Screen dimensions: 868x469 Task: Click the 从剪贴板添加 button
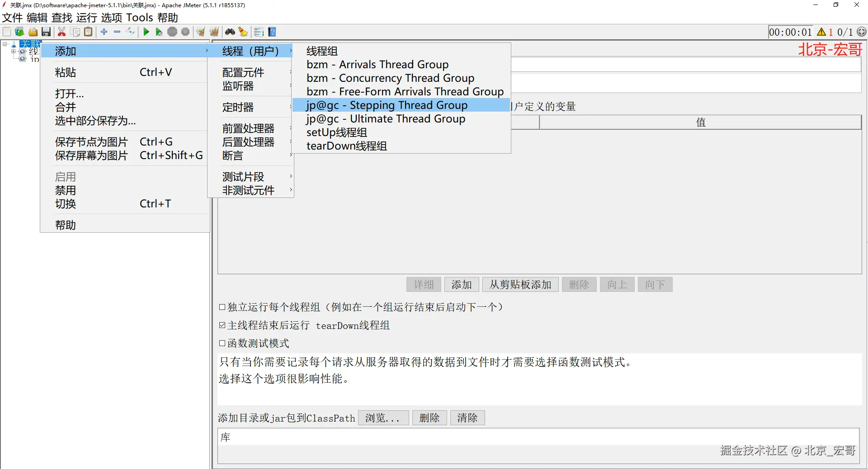tap(520, 285)
